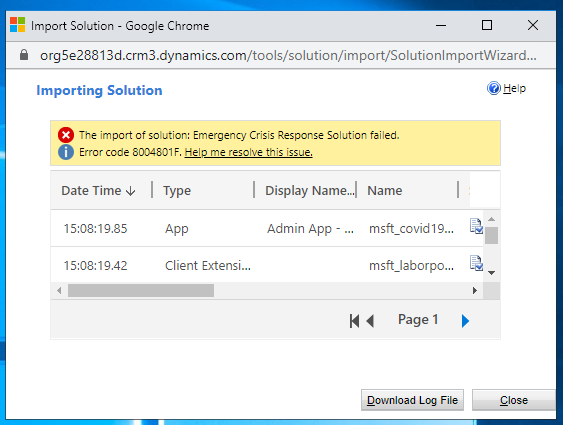The width and height of the screenshot is (563, 425).
Task: Click the Error code 8004801F text
Action: [131, 152]
